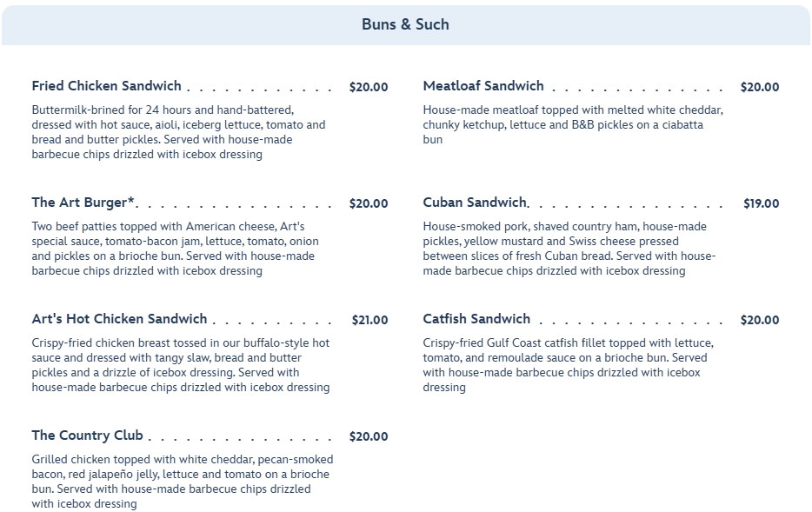Open The Art Burger menu item
This screenshot has width=812, height=512.
click(x=83, y=203)
